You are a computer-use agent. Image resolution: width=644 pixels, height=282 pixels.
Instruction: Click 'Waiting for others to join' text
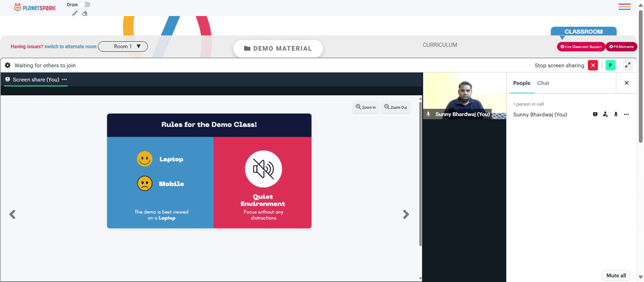pos(45,66)
